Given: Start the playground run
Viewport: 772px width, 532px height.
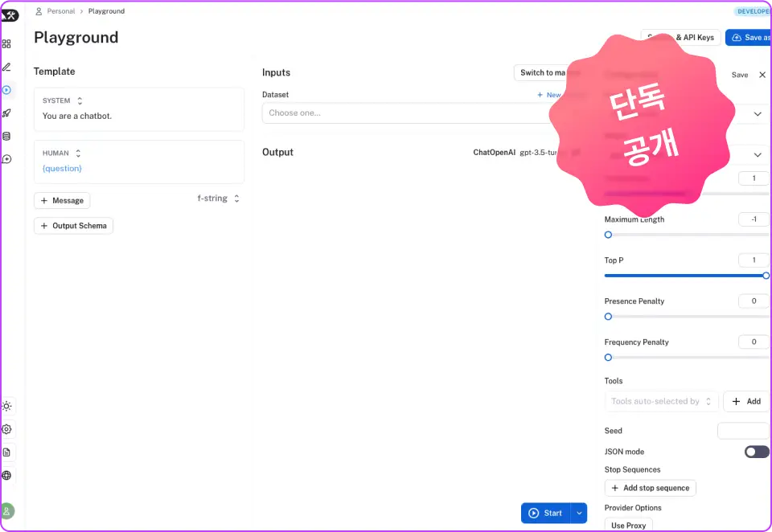Looking at the screenshot, I should [x=545, y=513].
